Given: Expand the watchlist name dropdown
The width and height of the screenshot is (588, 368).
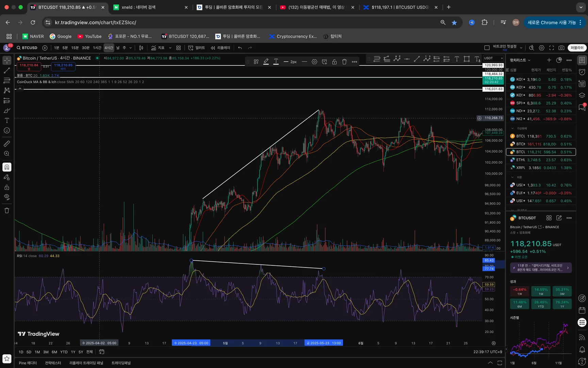Looking at the screenshot, I should click(520, 60).
